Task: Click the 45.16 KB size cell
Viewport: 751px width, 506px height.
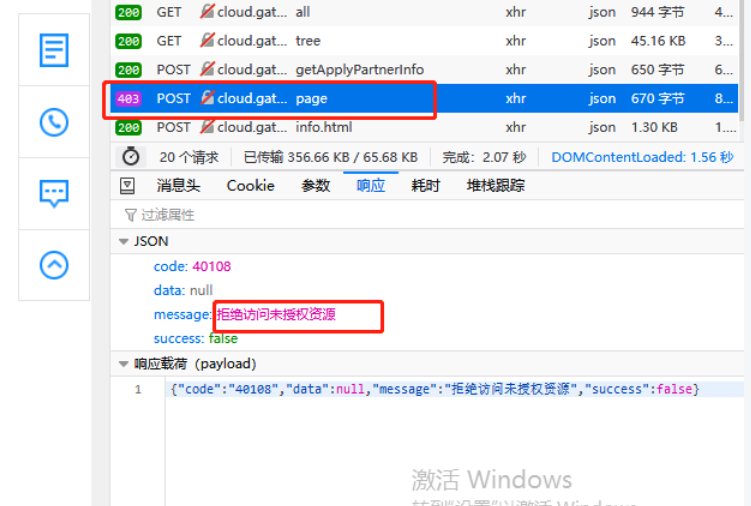Action: (658, 41)
